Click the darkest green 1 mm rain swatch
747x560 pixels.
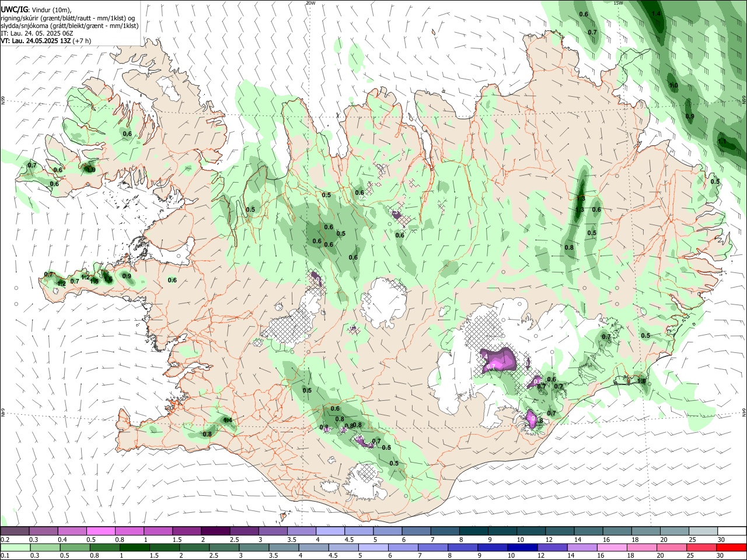[135, 547]
